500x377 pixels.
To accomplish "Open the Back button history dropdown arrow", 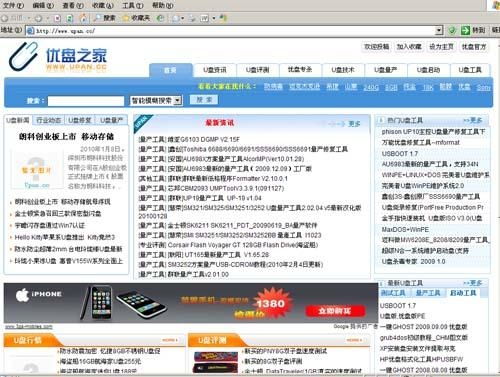I will tap(29, 18).
